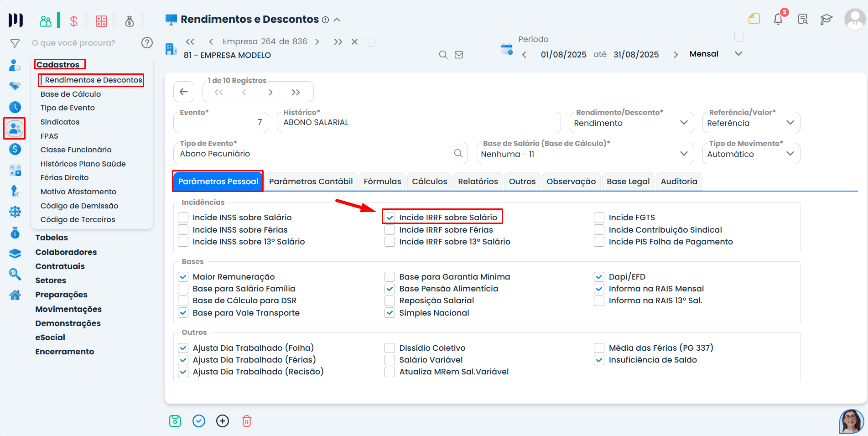Click the notifications bell icon
This screenshot has height=436, width=868.
coord(778,19)
